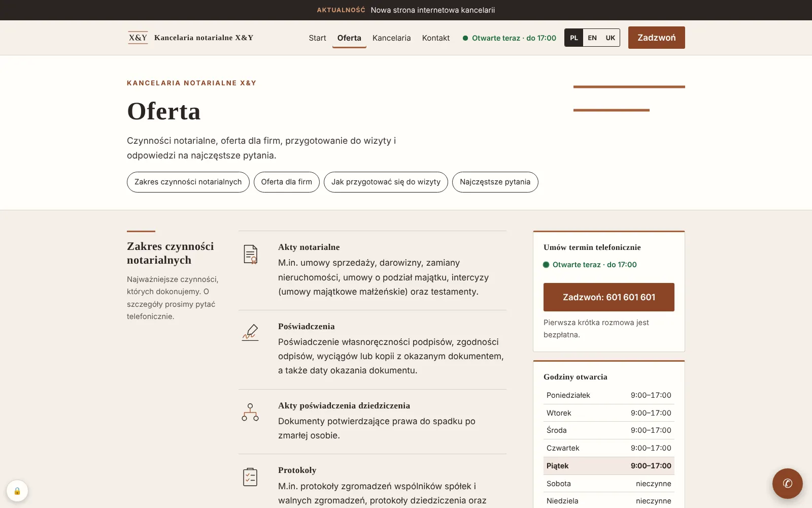Click the Poświadczenia signature pen icon
812x508 pixels.
(250, 333)
